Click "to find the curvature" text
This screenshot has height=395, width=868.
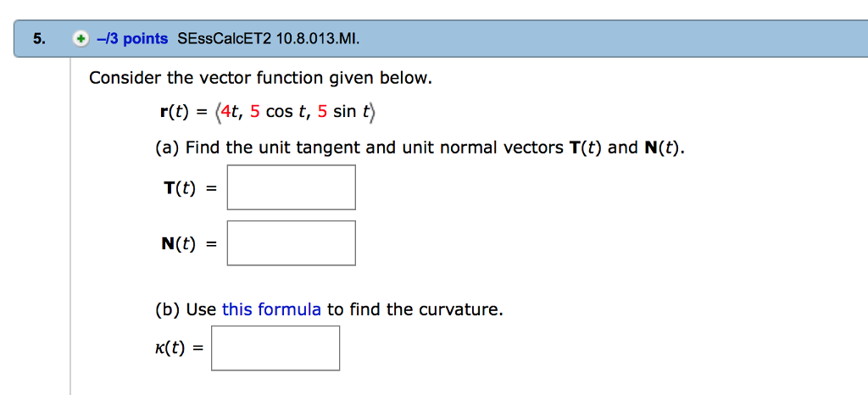pyautogui.click(x=415, y=309)
